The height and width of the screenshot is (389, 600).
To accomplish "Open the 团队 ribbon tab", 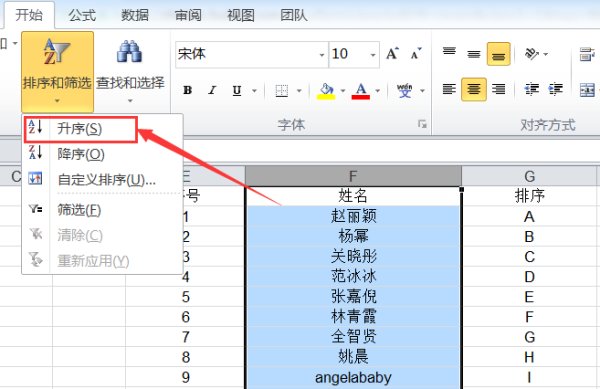I will [293, 16].
